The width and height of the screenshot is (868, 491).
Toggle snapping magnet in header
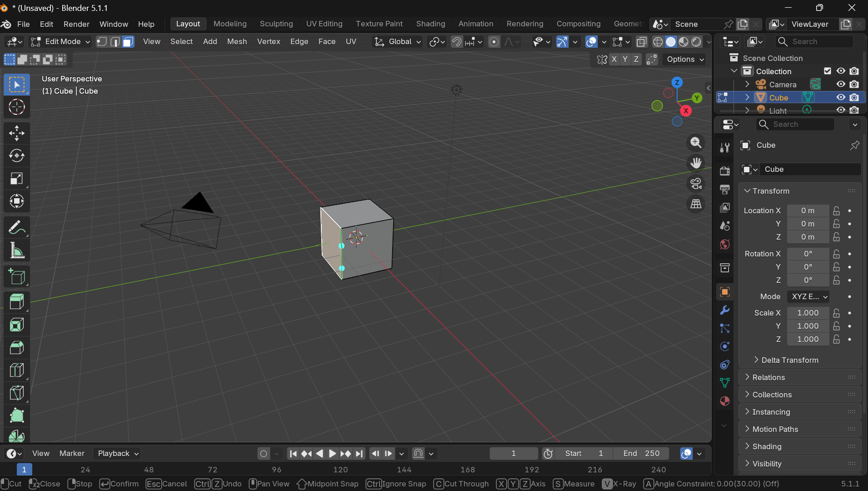coord(456,42)
